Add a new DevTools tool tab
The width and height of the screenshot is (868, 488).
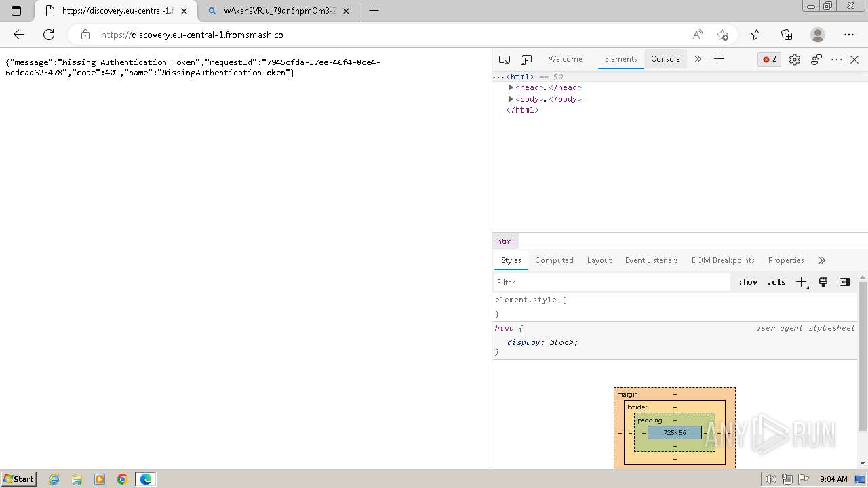[x=719, y=59]
